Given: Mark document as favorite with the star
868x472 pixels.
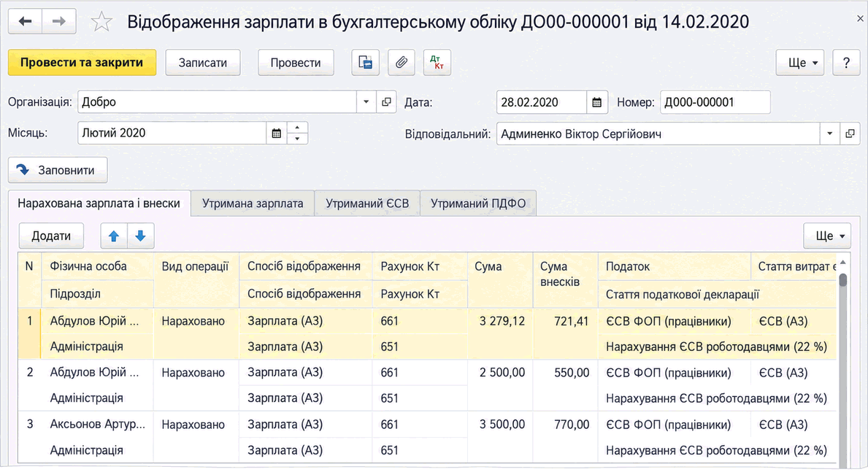Looking at the screenshot, I should click(101, 22).
